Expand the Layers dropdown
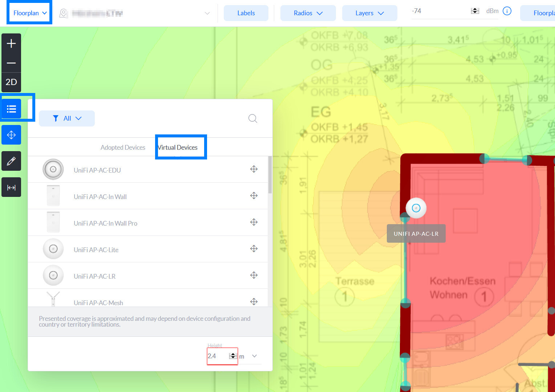This screenshot has height=392, width=555. coord(369,13)
